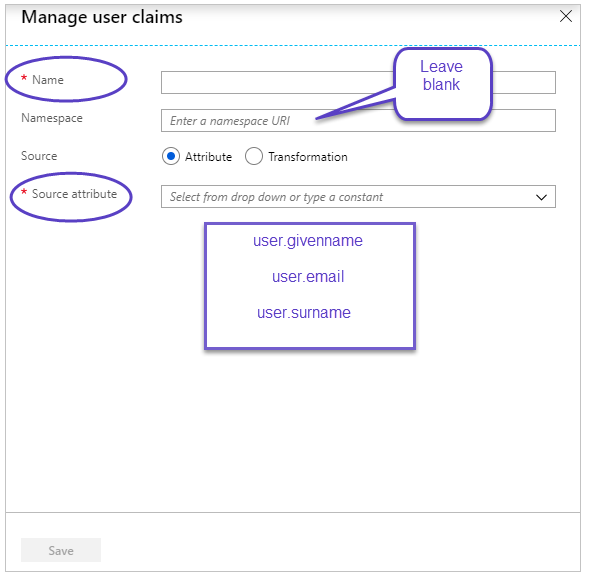Pick user.givenname in the annotation box
The image size is (589, 579).
point(308,241)
